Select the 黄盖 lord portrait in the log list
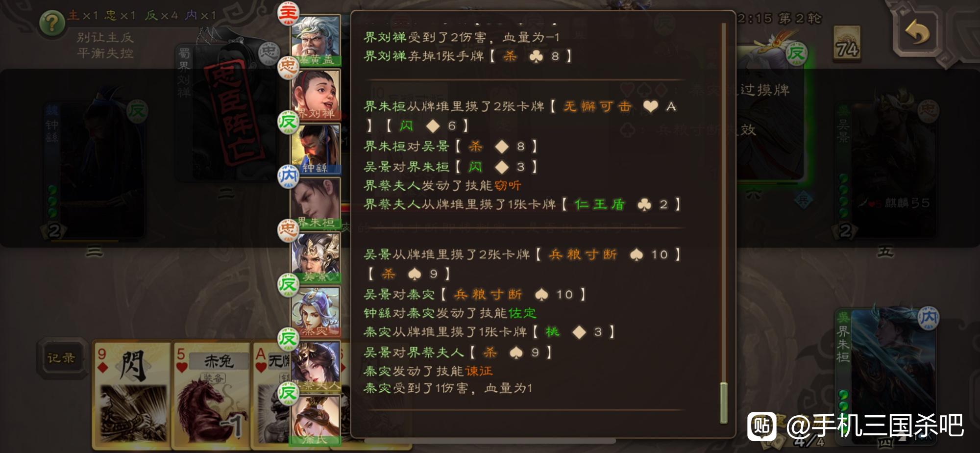The height and width of the screenshot is (453, 980). tap(316, 40)
